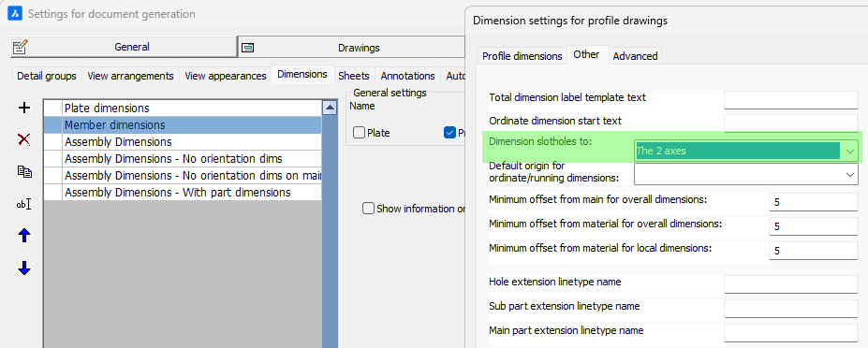Select the Other tab in dimension settings
This screenshot has height=348, width=868.
coord(587,54)
